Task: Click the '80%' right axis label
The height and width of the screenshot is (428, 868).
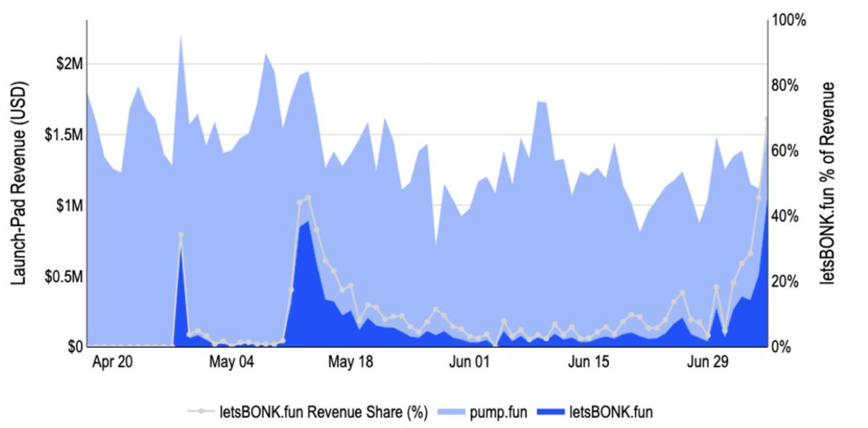Action: (786, 85)
